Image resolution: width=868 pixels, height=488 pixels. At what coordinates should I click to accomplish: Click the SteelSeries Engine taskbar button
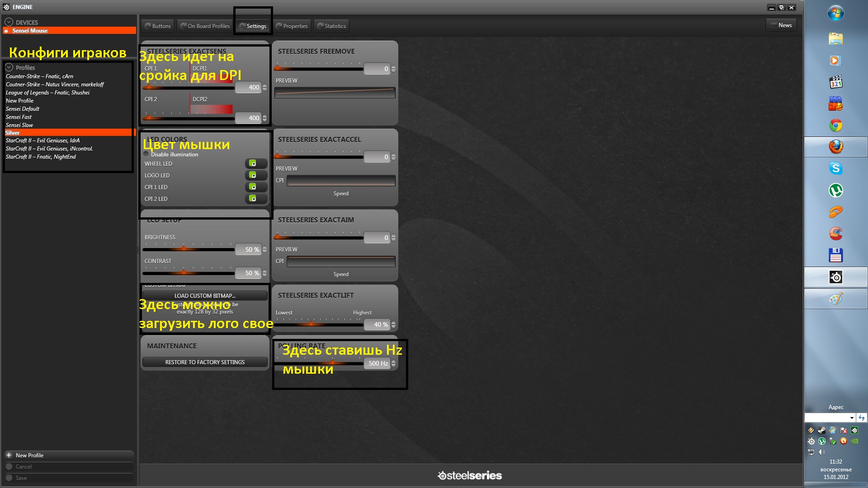[x=836, y=277]
